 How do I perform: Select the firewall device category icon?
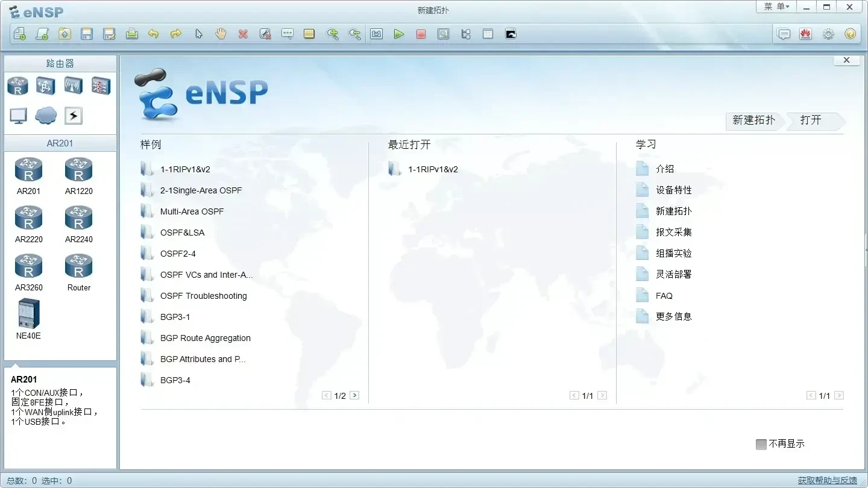point(101,86)
